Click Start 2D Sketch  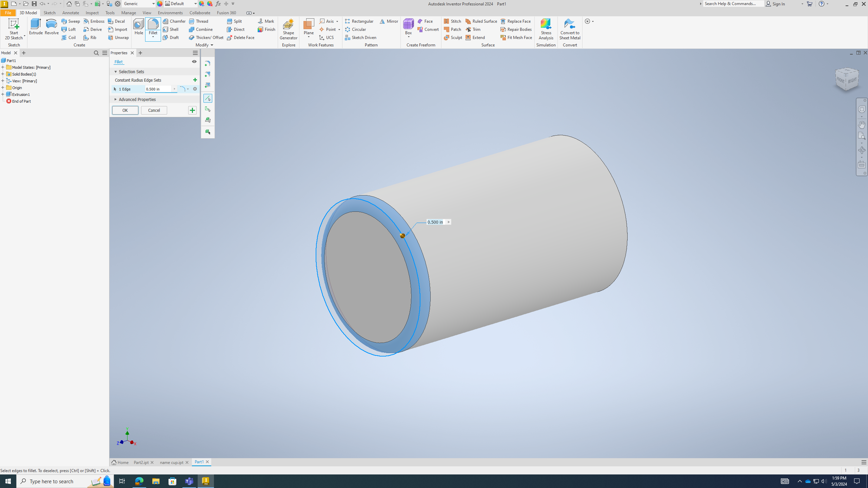click(14, 29)
